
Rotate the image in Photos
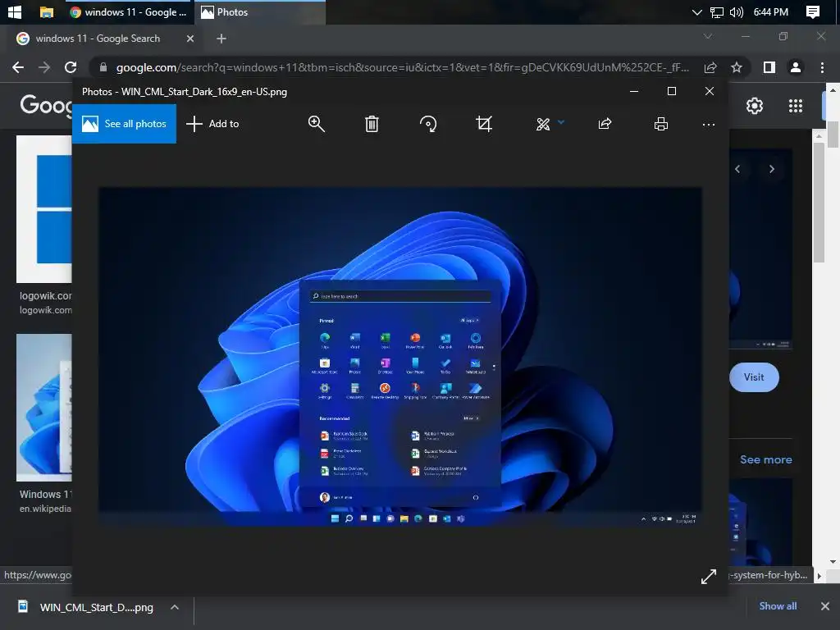click(x=428, y=124)
